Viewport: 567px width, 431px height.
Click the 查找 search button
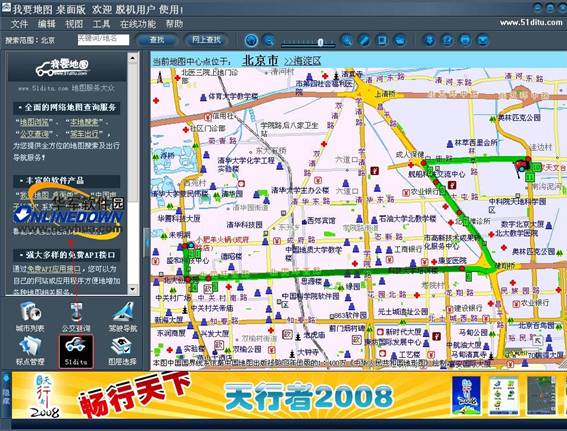tap(157, 40)
